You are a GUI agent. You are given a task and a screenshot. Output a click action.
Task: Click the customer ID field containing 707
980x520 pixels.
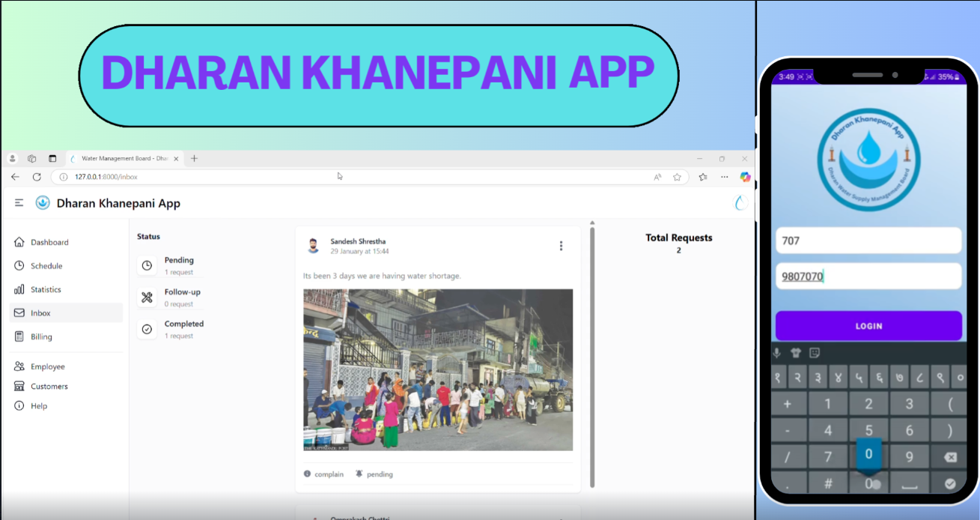tap(868, 241)
